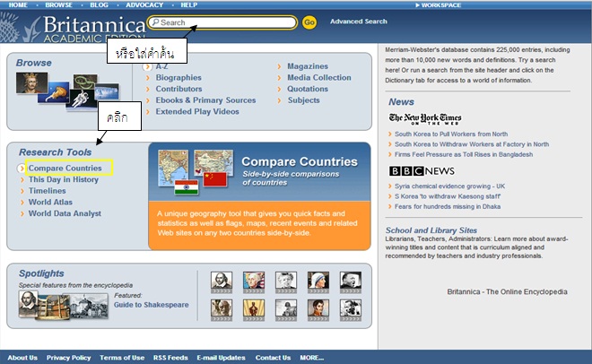Image resolution: width=592 pixels, height=364 pixels.
Task: Open This Day in History link
Action: coord(64,179)
